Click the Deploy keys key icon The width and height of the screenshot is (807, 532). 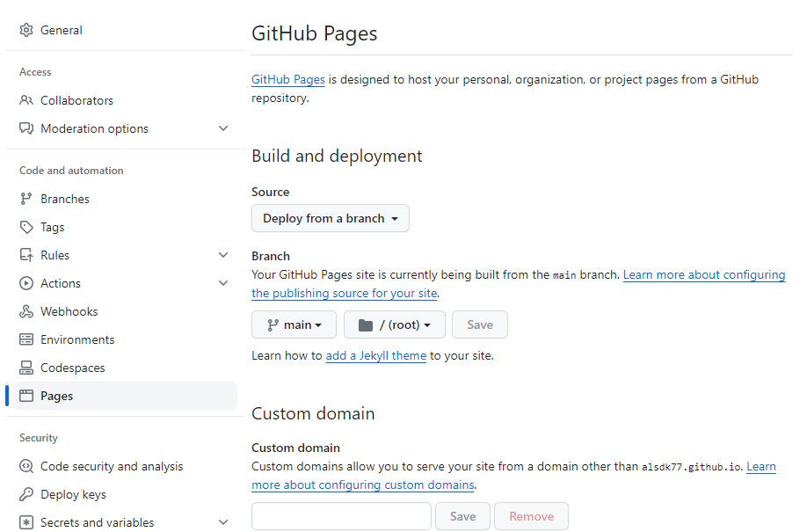[26, 494]
